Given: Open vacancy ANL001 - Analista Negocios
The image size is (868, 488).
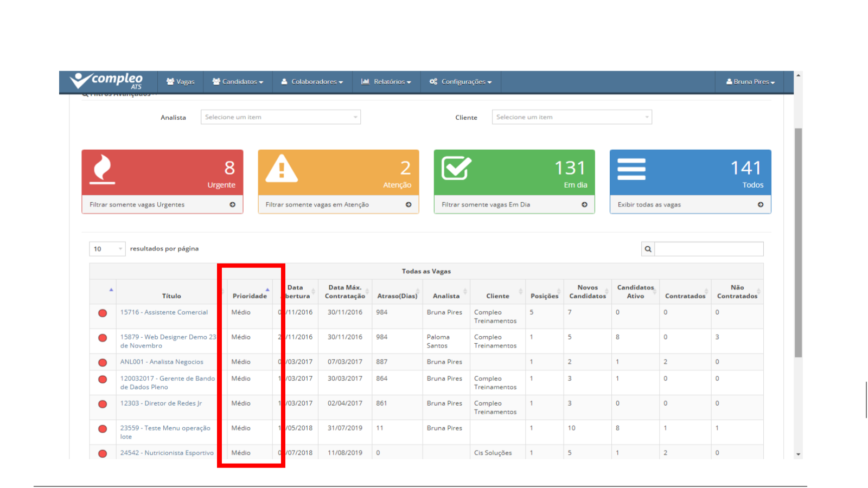Looking at the screenshot, I should click(x=162, y=362).
